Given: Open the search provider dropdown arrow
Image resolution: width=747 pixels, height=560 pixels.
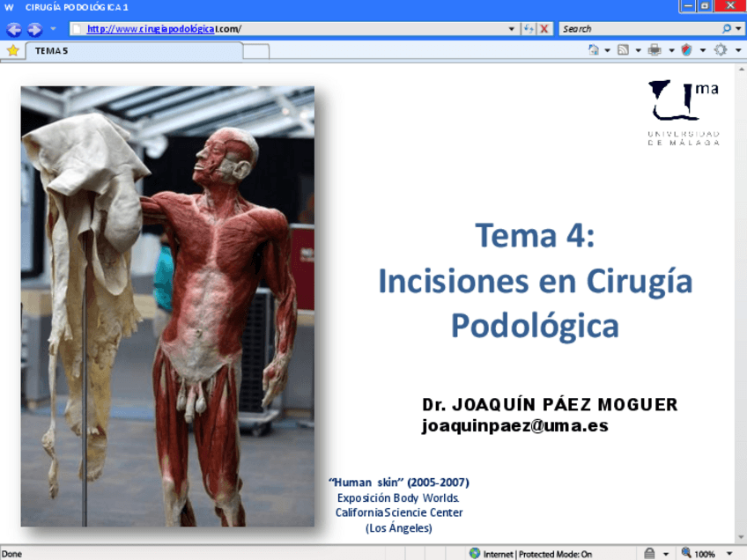Looking at the screenshot, I should click(738, 29).
